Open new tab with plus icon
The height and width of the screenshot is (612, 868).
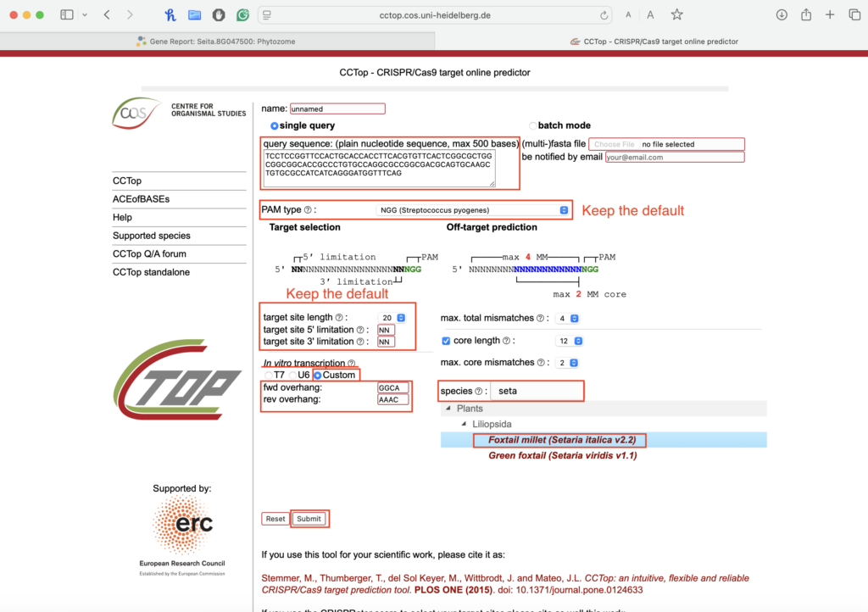tap(830, 15)
